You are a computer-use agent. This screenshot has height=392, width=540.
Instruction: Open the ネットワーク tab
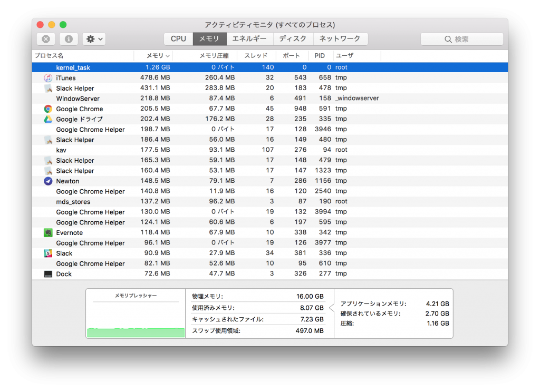click(340, 39)
